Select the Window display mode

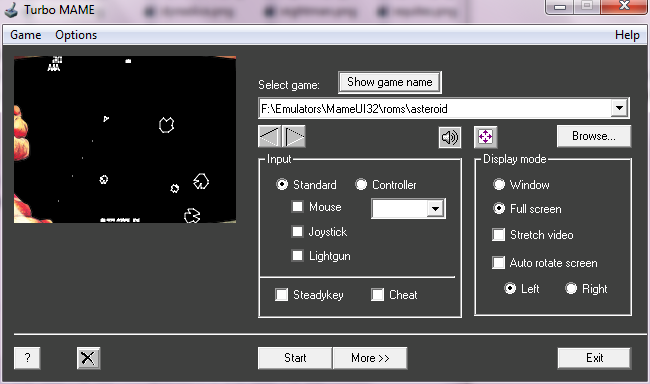(x=499, y=185)
